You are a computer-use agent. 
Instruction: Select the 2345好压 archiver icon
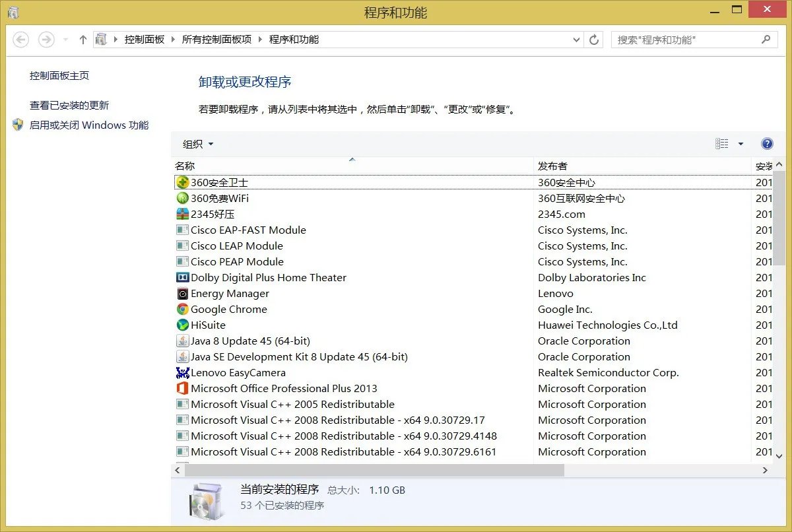coord(183,214)
